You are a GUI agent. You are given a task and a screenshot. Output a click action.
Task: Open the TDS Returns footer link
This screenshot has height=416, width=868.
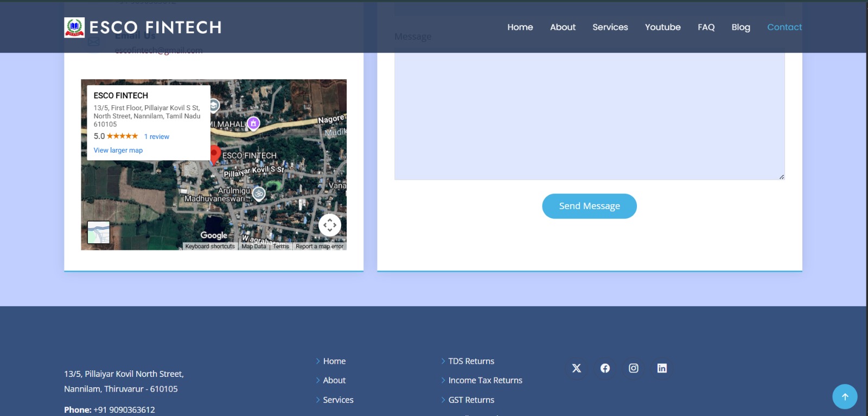471,361
